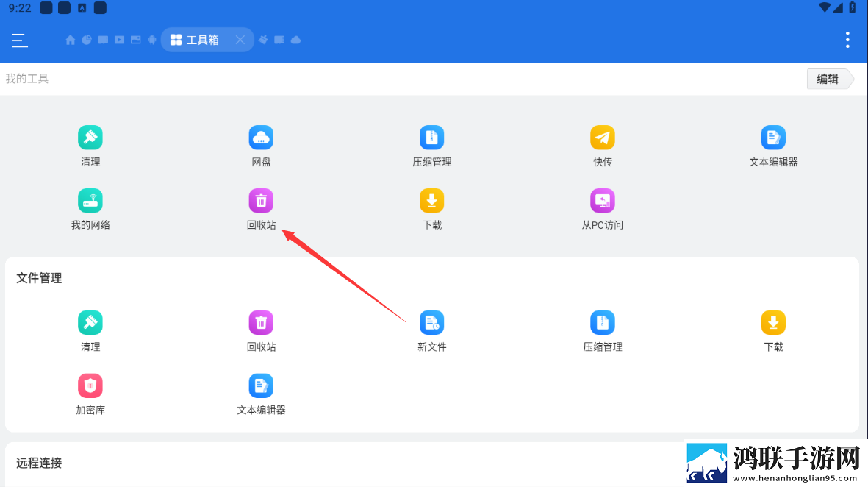Open the hamburger navigation menu
Viewport: 868px width, 487px height.
click(x=19, y=40)
